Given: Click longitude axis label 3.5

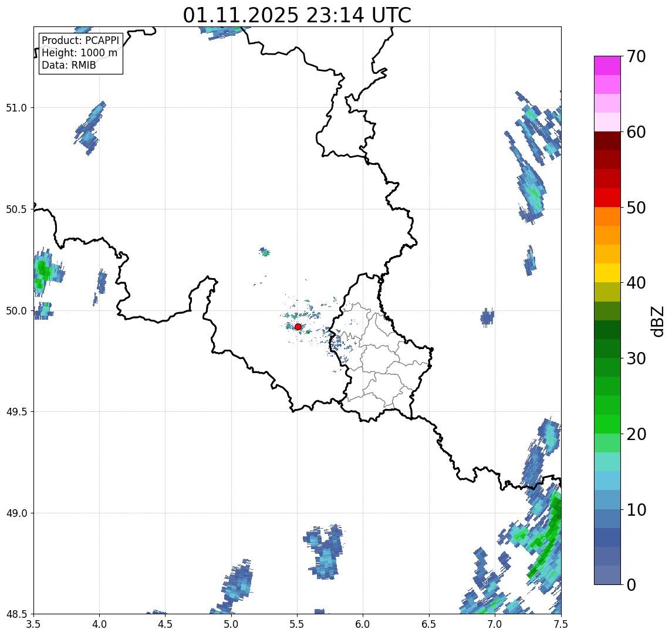Looking at the screenshot, I should coord(33,624).
